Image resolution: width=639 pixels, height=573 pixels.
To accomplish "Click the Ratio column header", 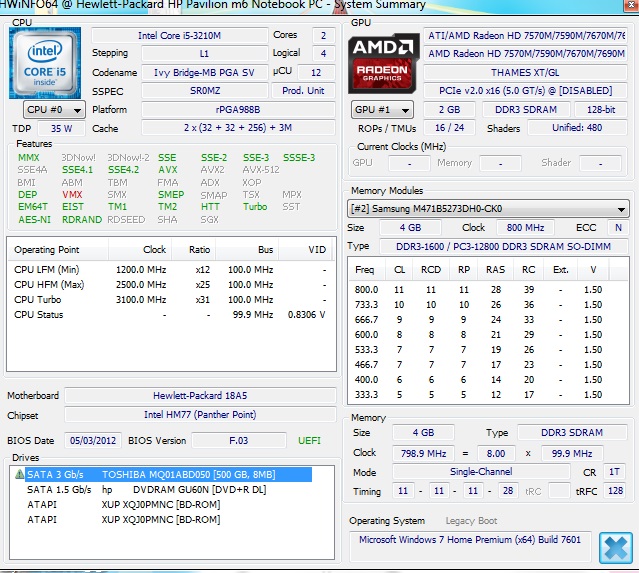I will 194,250.
